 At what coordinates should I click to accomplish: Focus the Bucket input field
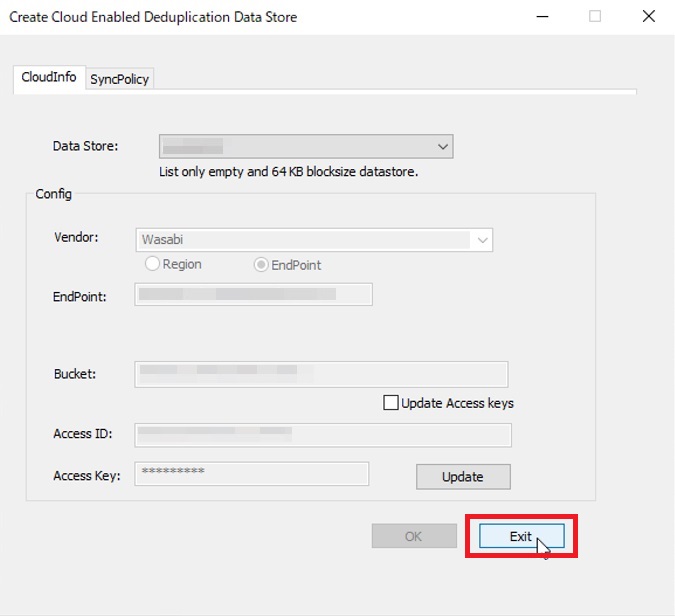coord(320,374)
